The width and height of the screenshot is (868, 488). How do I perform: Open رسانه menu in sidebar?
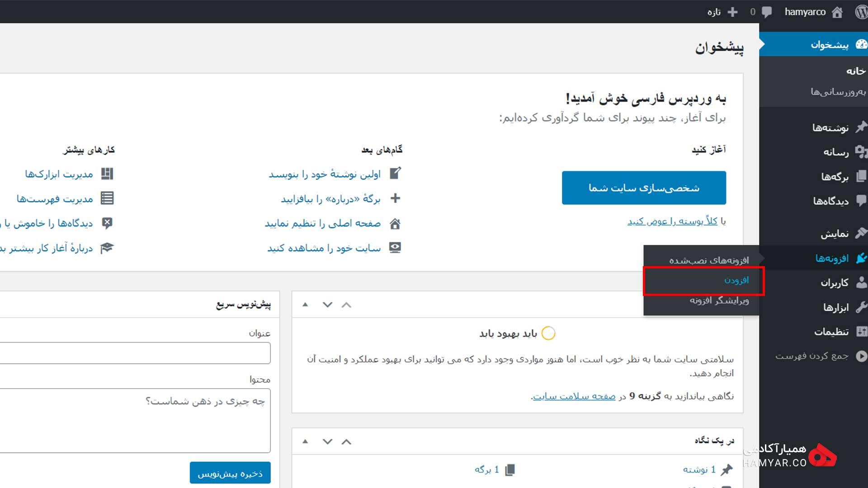click(836, 152)
